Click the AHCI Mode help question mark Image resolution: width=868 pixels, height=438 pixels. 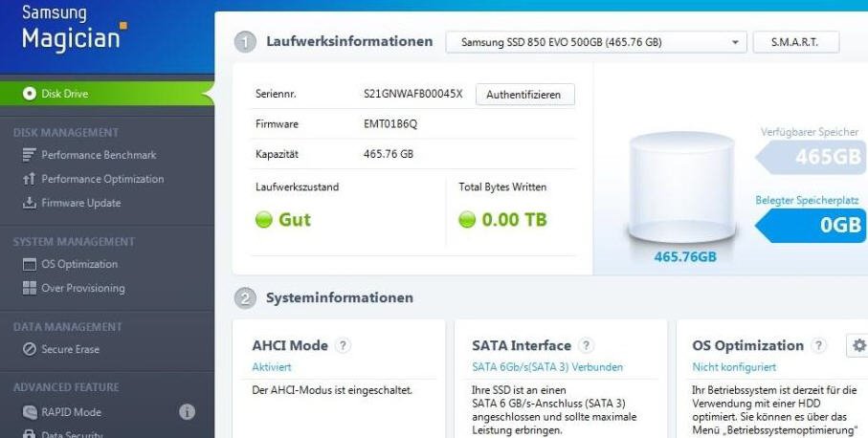coord(344,346)
